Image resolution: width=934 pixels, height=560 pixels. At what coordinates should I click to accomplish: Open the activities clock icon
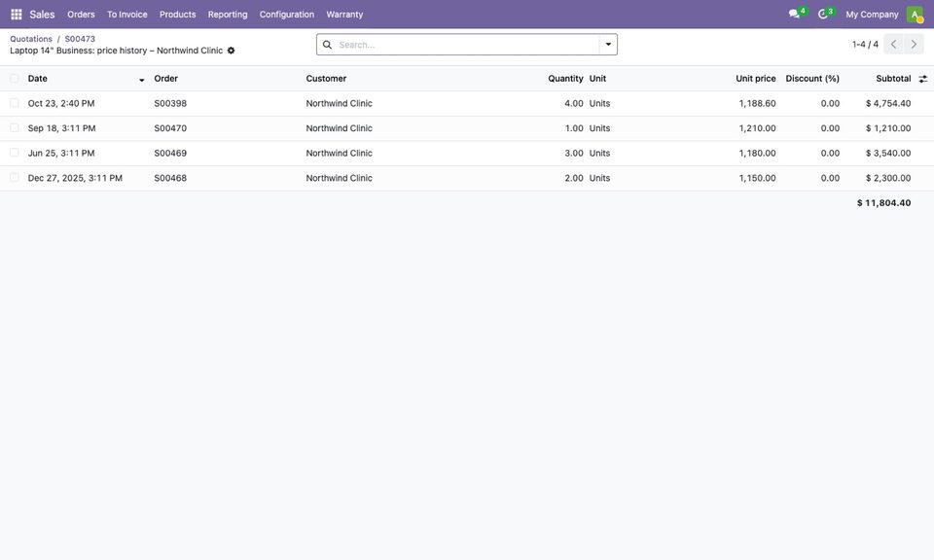tap(823, 14)
